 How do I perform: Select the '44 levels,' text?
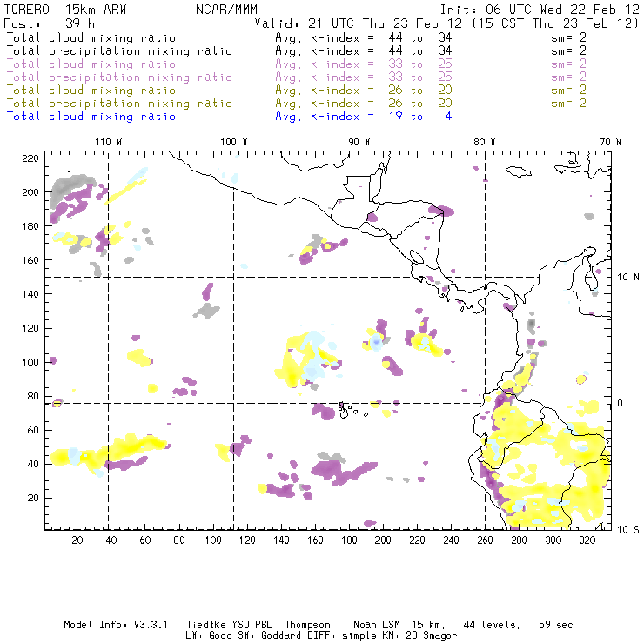coord(492,625)
